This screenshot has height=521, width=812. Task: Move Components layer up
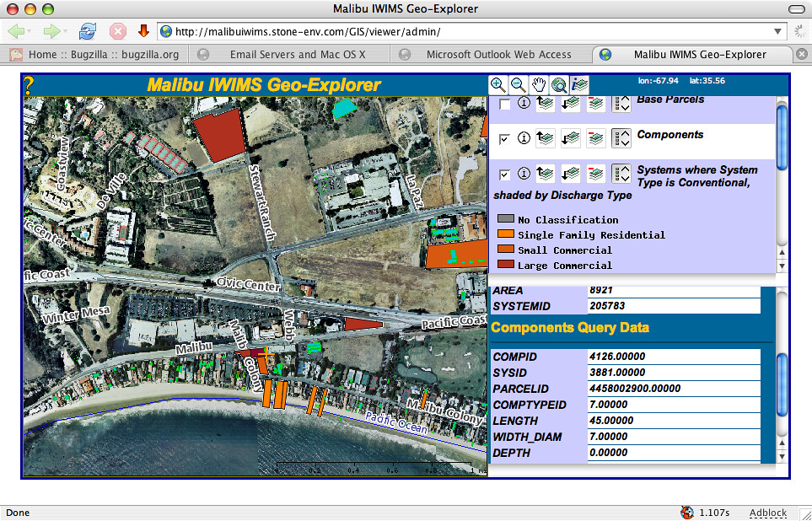545,138
